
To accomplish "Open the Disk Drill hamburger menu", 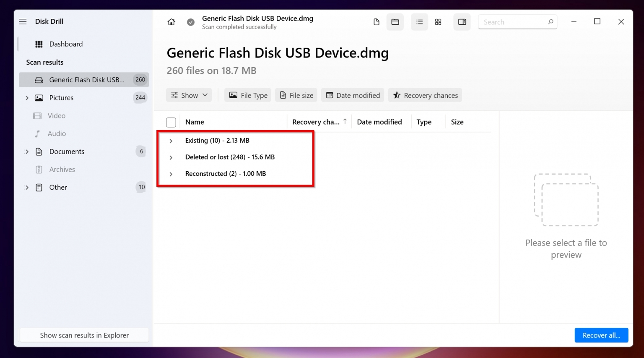I will tap(23, 21).
